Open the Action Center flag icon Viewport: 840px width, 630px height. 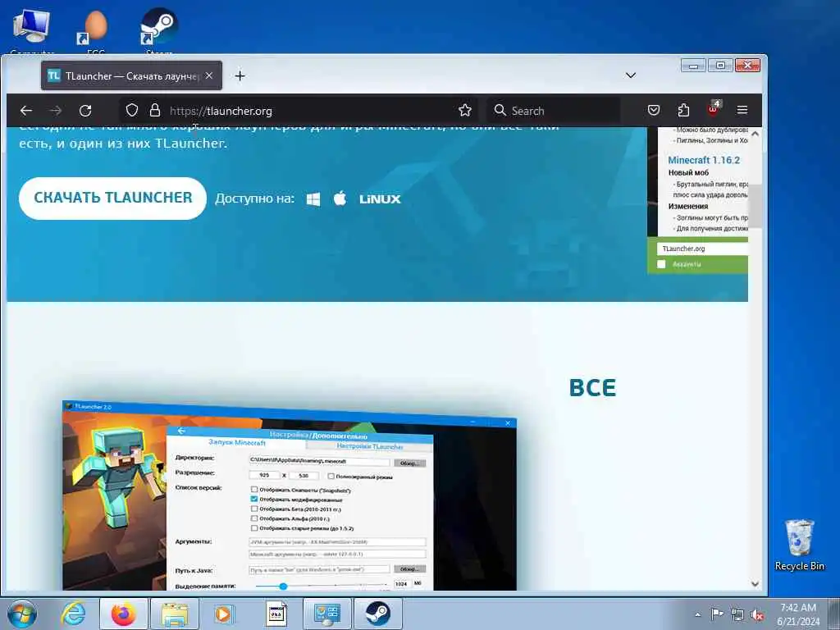pos(717,614)
